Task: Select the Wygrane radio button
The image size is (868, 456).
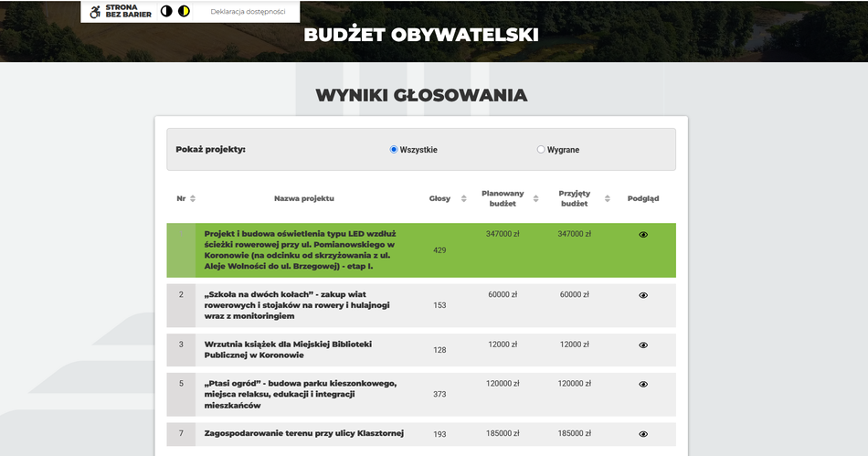Action: click(541, 150)
